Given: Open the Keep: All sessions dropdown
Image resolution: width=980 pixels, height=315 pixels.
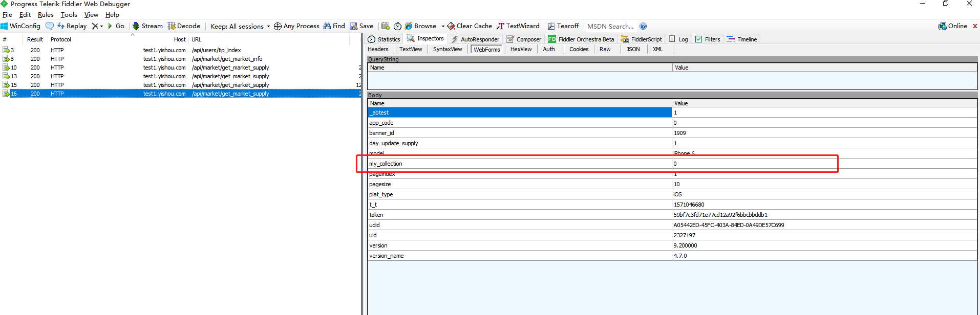Looking at the screenshot, I should (240, 26).
